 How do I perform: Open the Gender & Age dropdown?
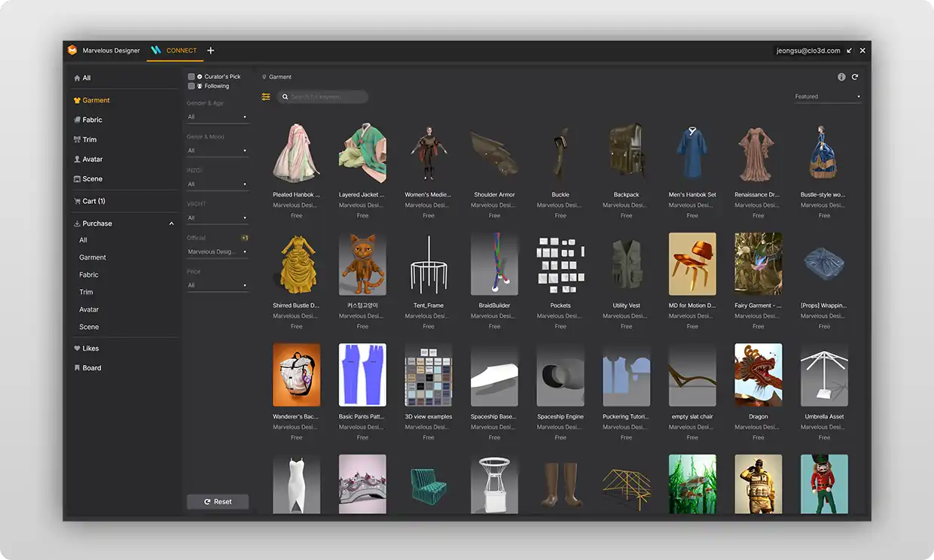pos(217,117)
